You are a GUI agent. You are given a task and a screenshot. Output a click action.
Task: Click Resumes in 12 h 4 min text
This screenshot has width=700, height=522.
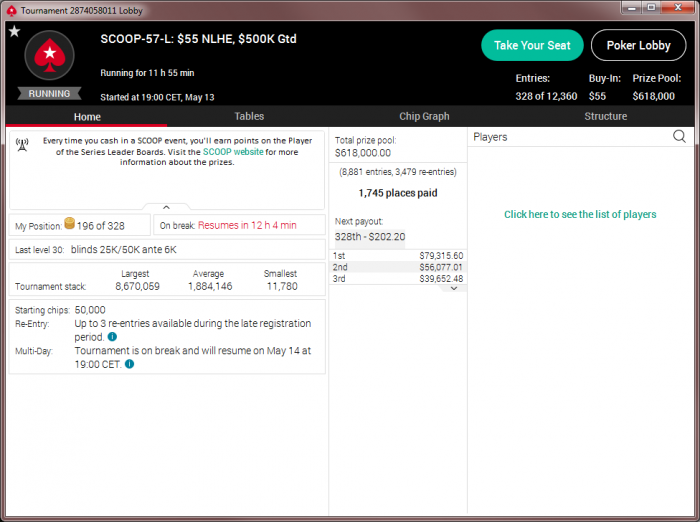coord(247,225)
